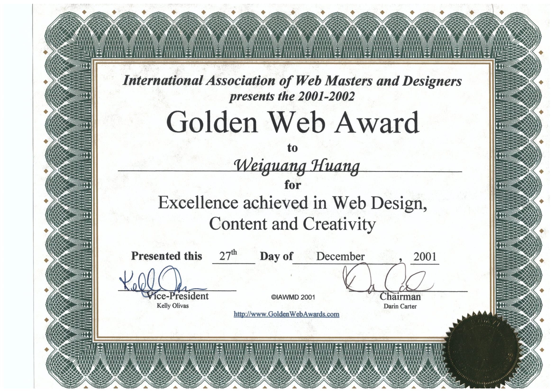Click the Chairman label

(x=400, y=296)
